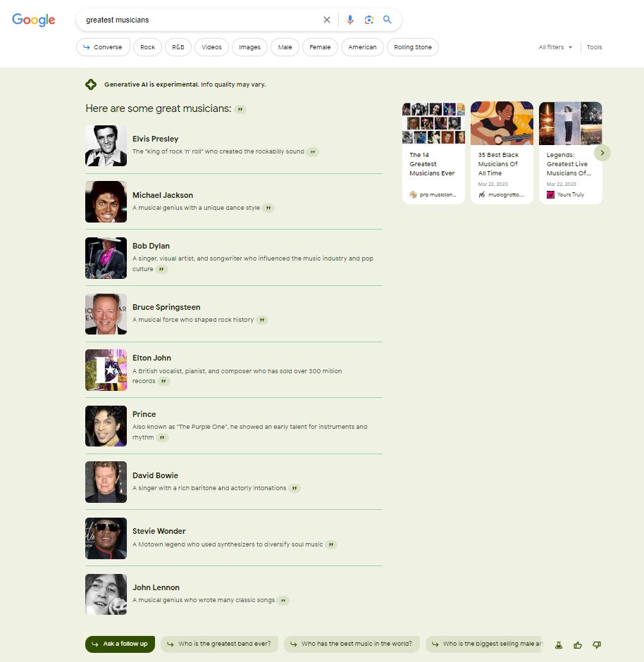Filter results by R&B
Viewport: 644px width, 662px height.
(x=178, y=47)
